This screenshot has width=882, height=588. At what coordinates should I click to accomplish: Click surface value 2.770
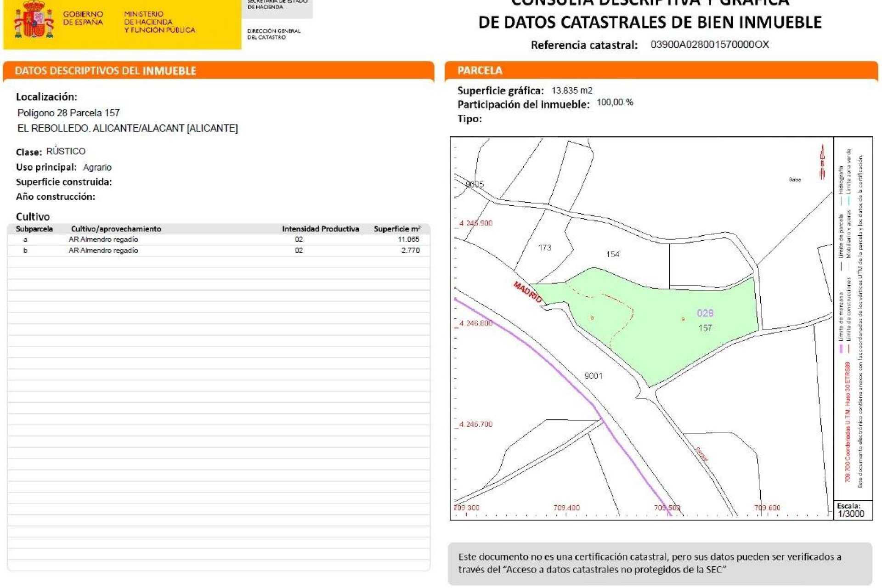coord(410,250)
